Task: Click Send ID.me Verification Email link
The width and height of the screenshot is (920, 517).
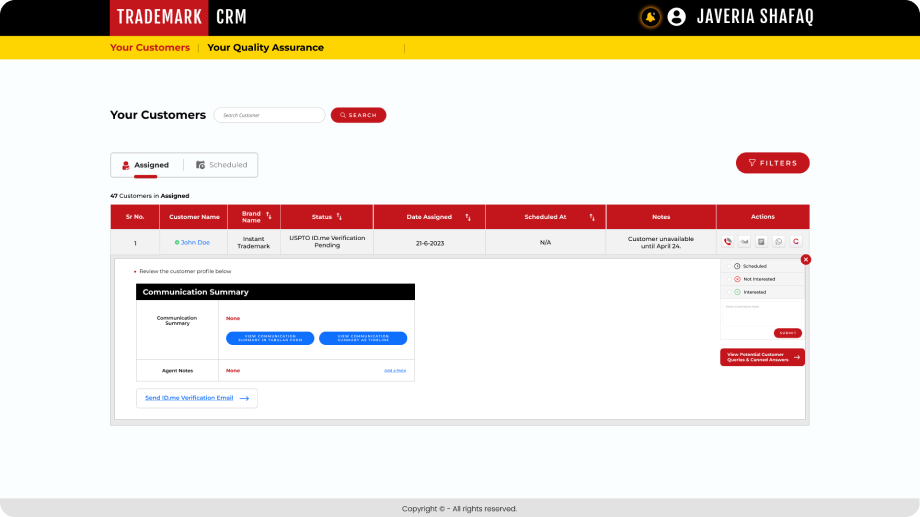Action: (196, 398)
